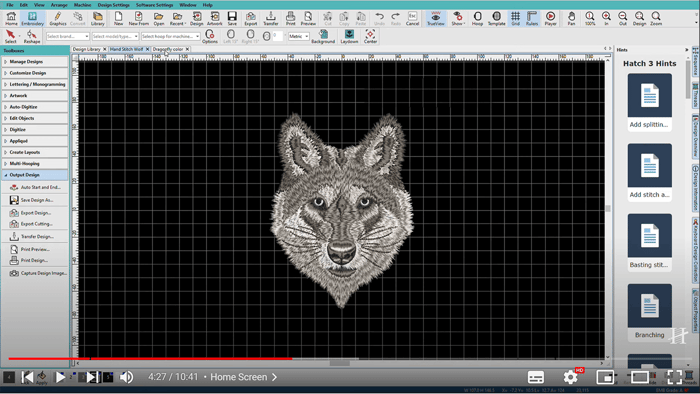Click the Export design icon
Screen dimensions: 700x394
(250, 18)
